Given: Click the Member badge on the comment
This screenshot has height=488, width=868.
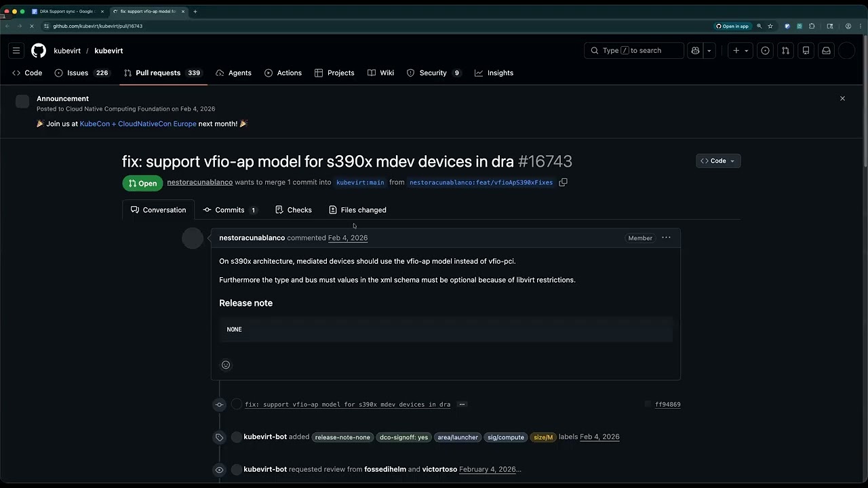Looking at the screenshot, I should (640, 238).
